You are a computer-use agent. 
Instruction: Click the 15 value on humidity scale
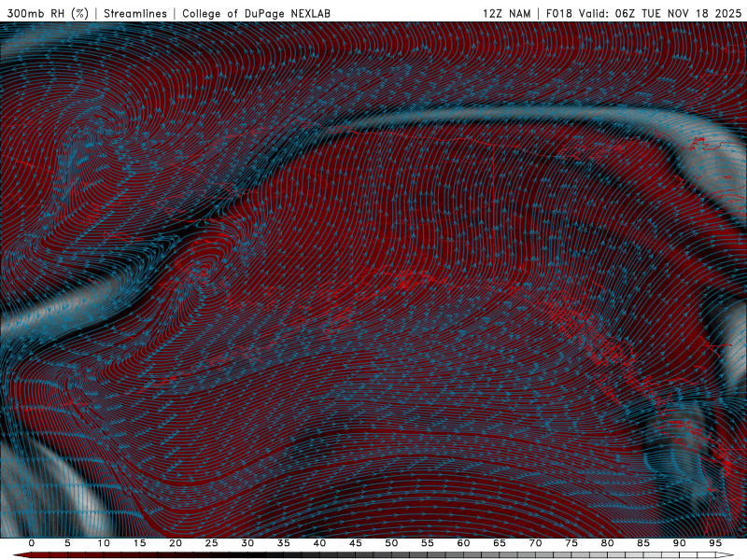139,543
